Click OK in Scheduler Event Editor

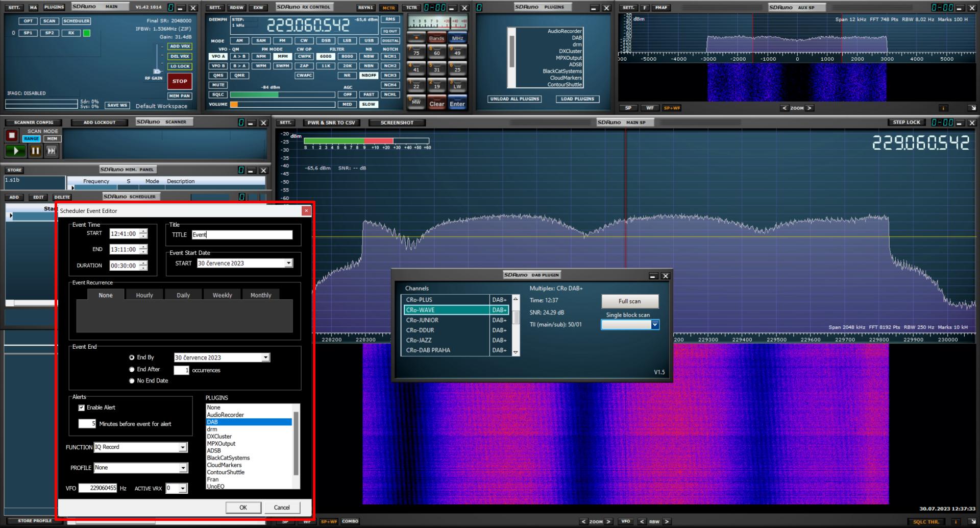coord(243,508)
